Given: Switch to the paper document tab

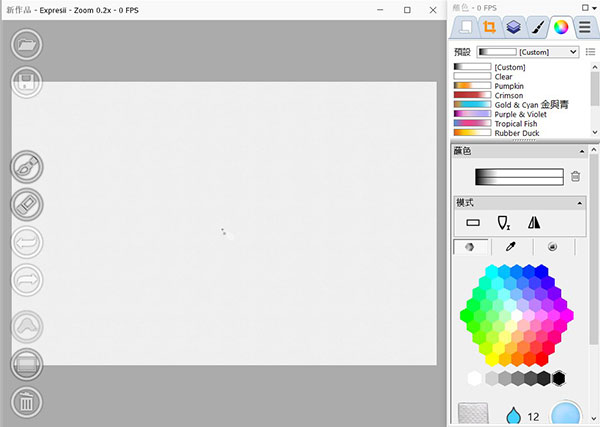Looking at the screenshot, I should 465,28.
